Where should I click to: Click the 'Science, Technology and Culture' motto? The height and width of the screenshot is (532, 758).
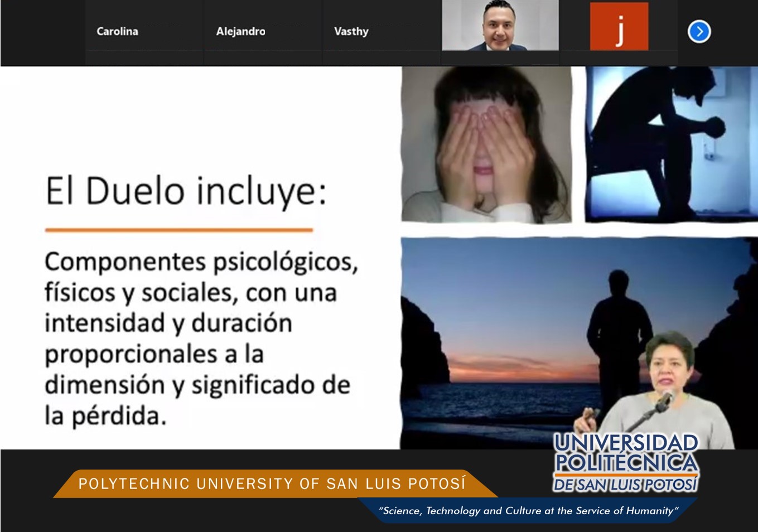click(x=528, y=510)
